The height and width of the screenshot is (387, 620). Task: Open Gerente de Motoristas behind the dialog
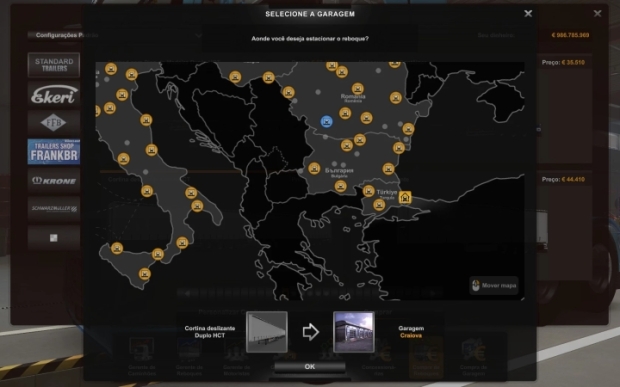click(x=236, y=357)
